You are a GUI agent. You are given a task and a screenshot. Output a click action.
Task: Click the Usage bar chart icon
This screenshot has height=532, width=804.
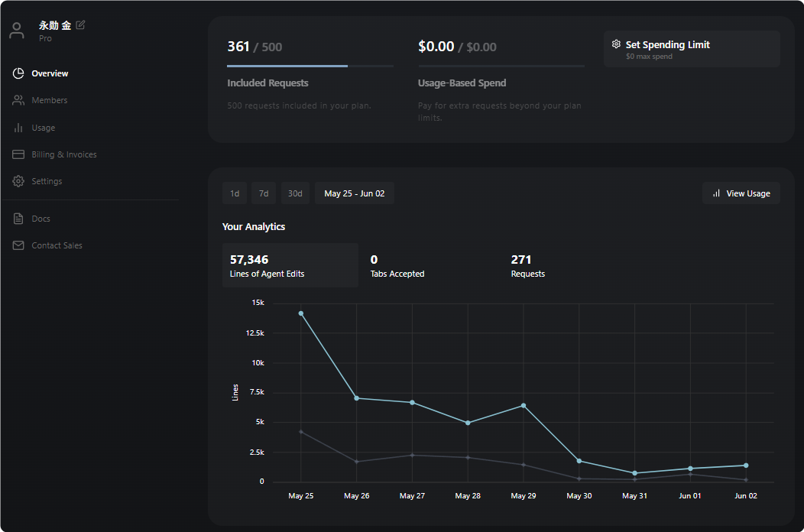(x=18, y=128)
